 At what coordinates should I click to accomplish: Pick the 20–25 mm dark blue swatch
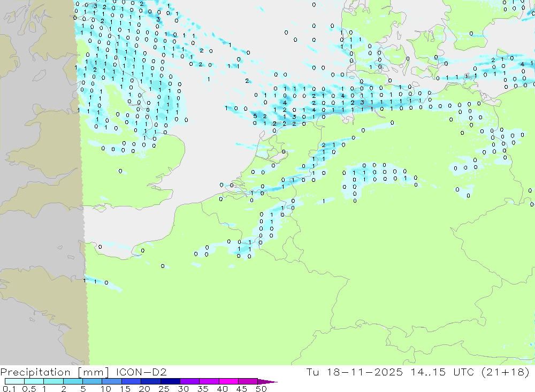click(151, 381)
